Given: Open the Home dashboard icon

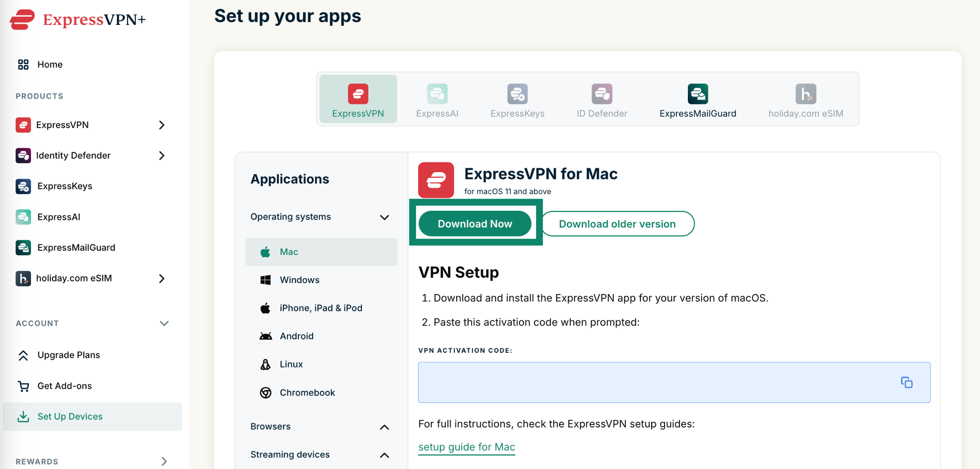Looking at the screenshot, I should click(23, 64).
